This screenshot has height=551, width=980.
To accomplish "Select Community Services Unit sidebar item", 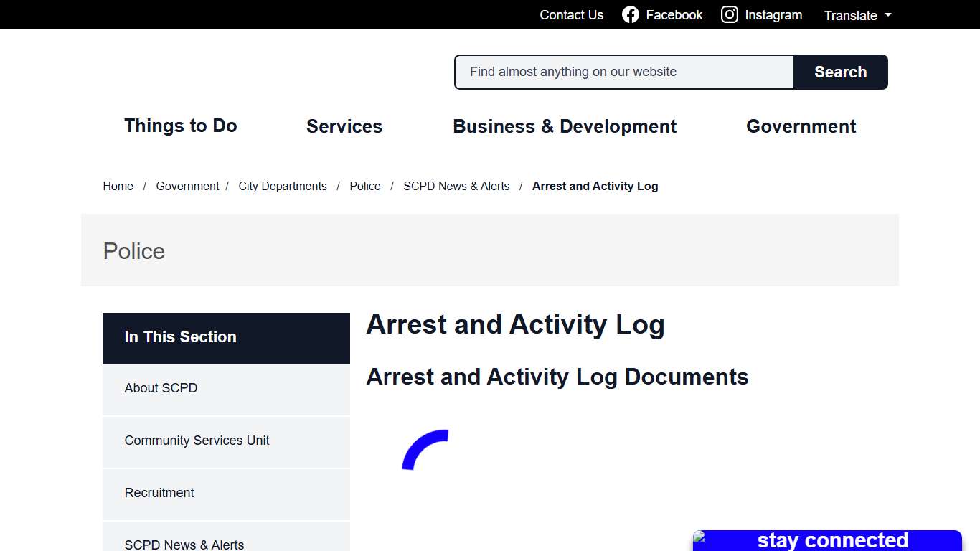I will tap(197, 441).
